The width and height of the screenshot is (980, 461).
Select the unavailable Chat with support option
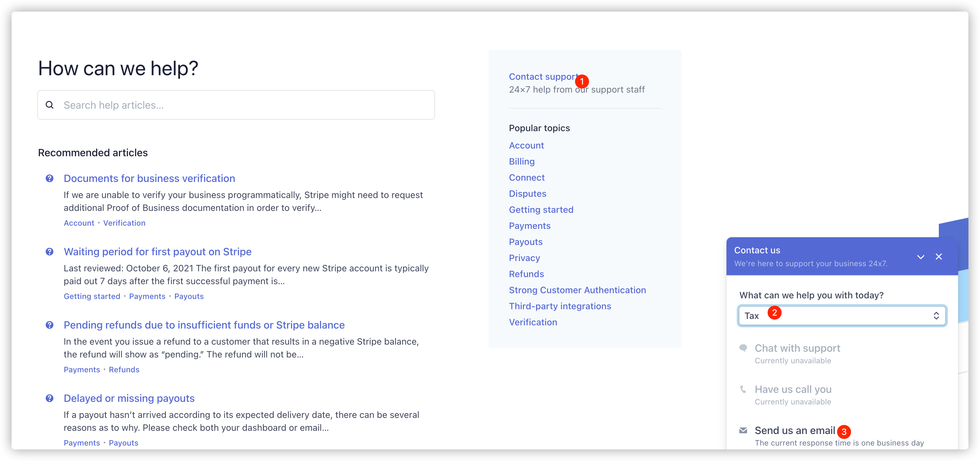click(797, 348)
